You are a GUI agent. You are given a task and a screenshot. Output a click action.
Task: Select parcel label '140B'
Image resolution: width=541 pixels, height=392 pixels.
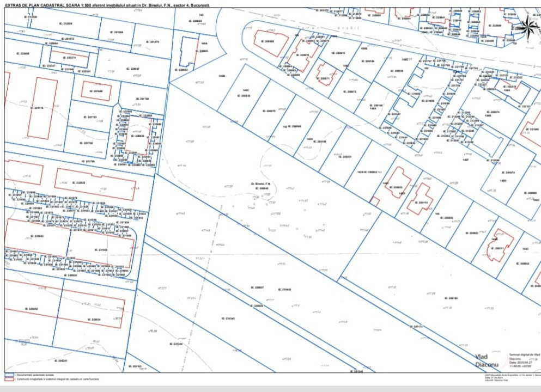[222, 76]
